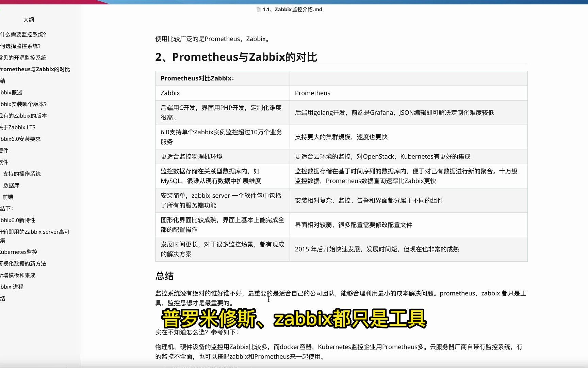This screenshot has width=588, height=368.
Task: Click cell 界面相对较弱,很多配置需要修改配置文件
Action: point(408,225)
